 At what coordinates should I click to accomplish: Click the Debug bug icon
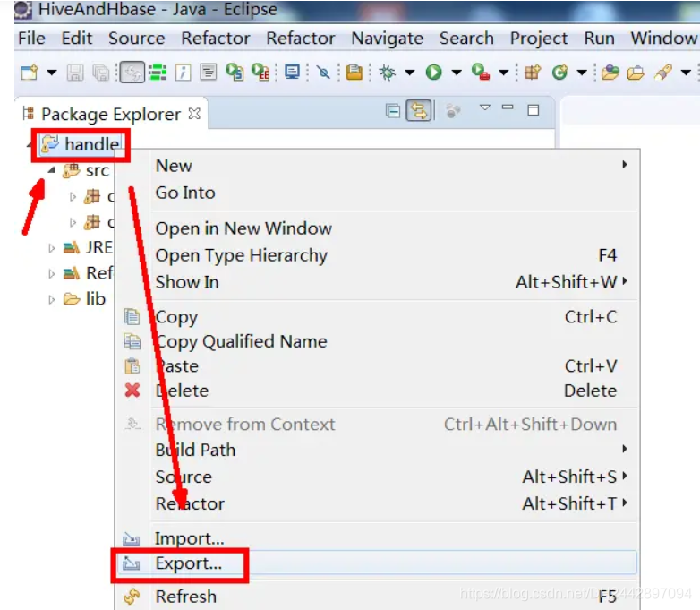tap(387, 73)
